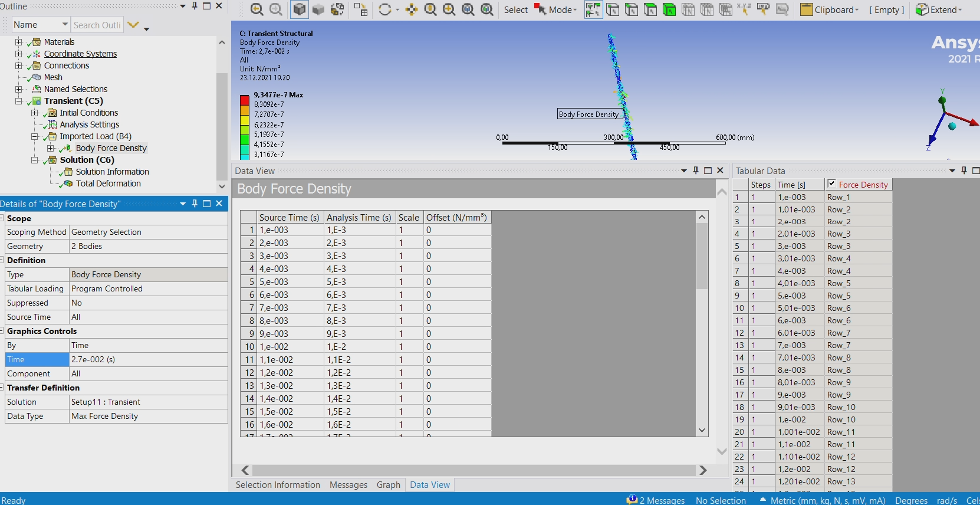This screenshot has height=505, width=980.
Task: Pin the Data View panel
Action: pos(696,170)
